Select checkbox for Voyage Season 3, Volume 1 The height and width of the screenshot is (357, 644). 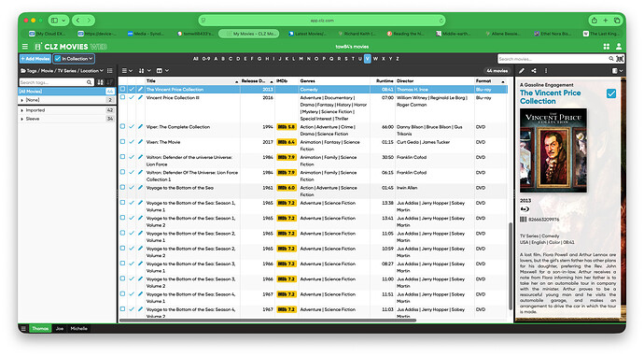122,264
